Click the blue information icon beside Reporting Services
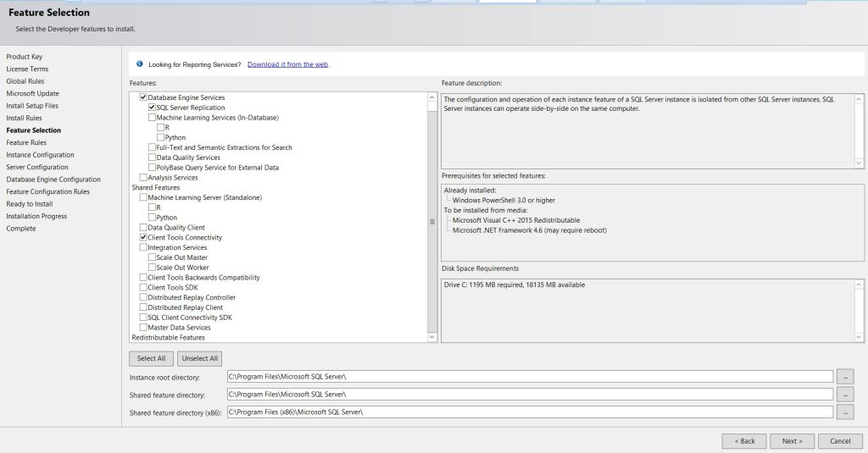 click(x=140, y=64)
